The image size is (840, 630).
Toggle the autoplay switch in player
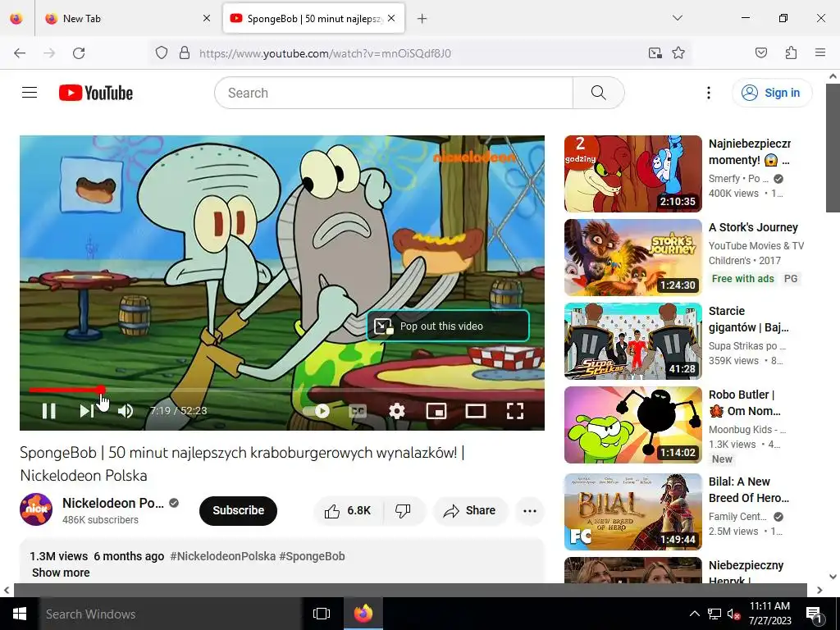point(317,411)
